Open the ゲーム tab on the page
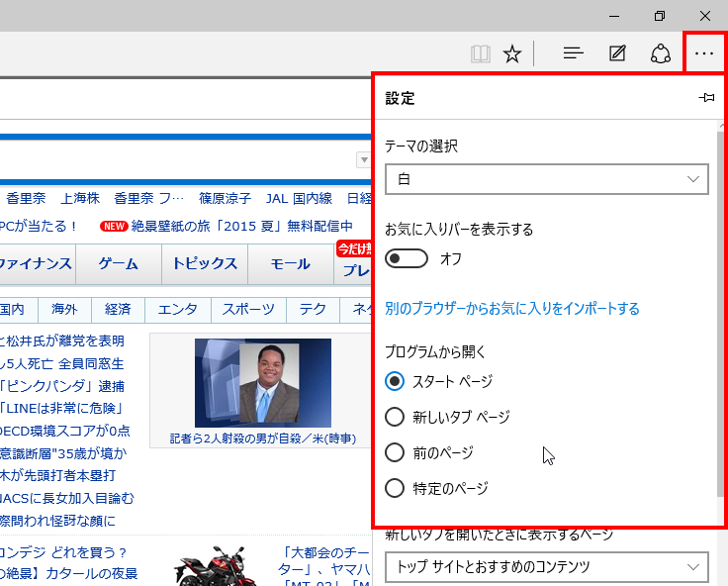The width and height of the screenshot is (728, 586). pos(118,263)
